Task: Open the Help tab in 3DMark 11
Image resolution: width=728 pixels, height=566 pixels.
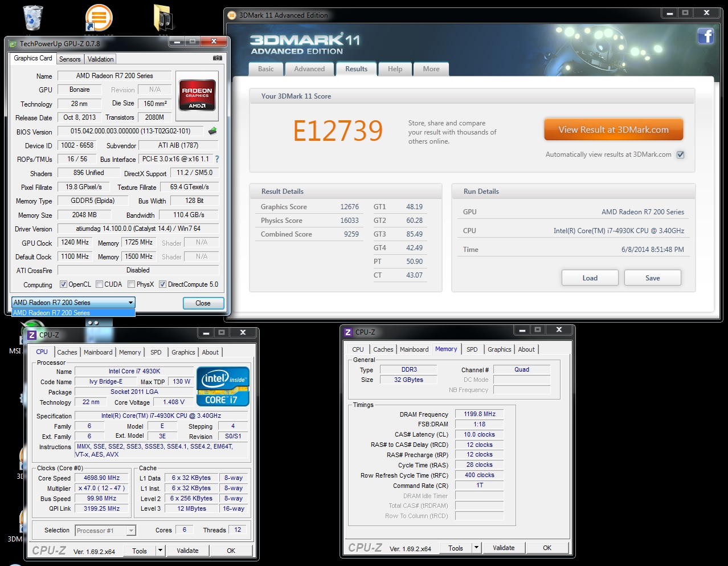Action: pyautogui.click(x=395, y=69)
